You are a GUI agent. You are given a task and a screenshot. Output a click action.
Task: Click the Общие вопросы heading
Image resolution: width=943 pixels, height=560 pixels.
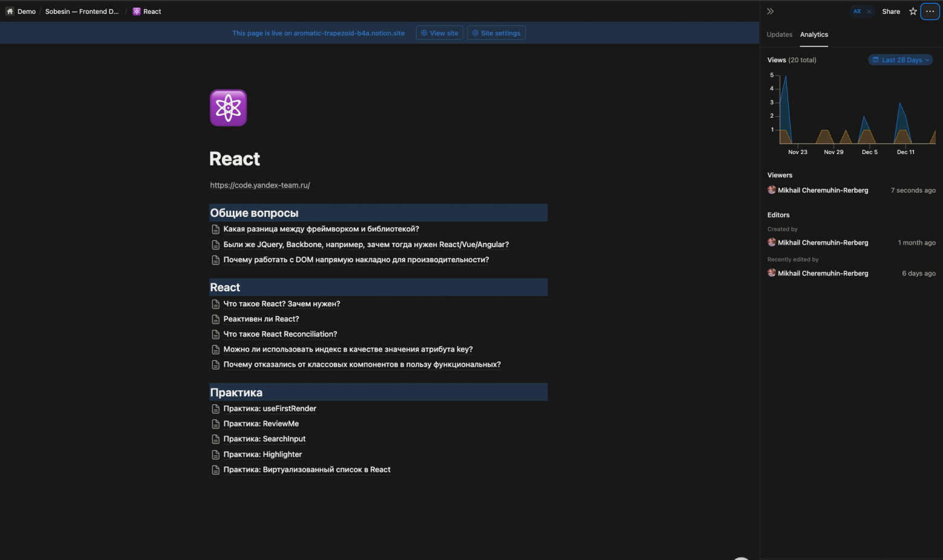pos(254,213)
